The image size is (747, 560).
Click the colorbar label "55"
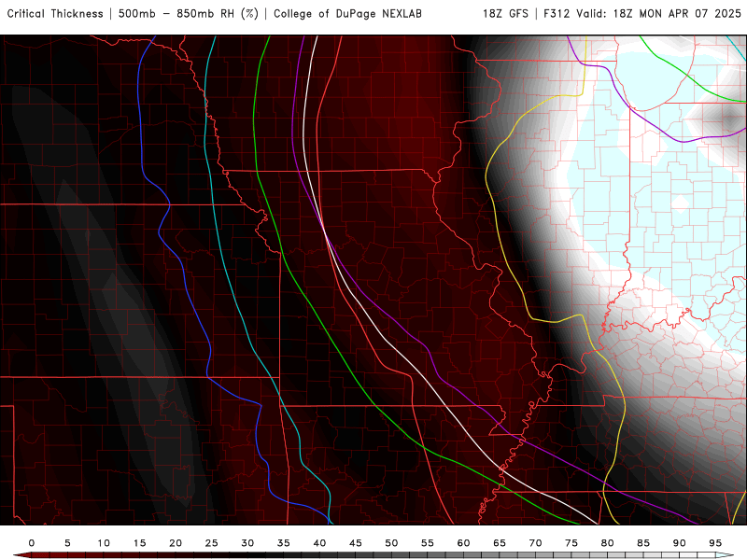(x=428, y=543)
